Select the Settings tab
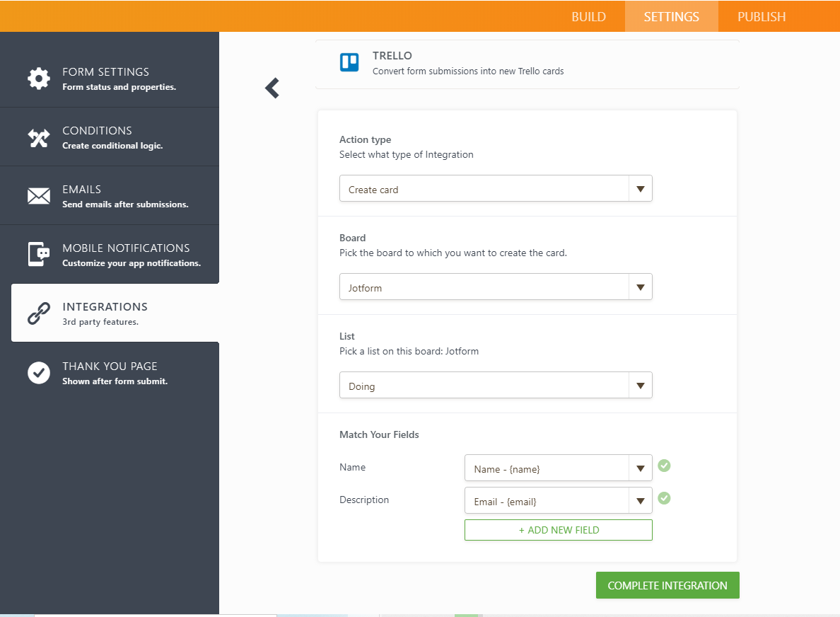The image size is (840, 617). [671, 17]
